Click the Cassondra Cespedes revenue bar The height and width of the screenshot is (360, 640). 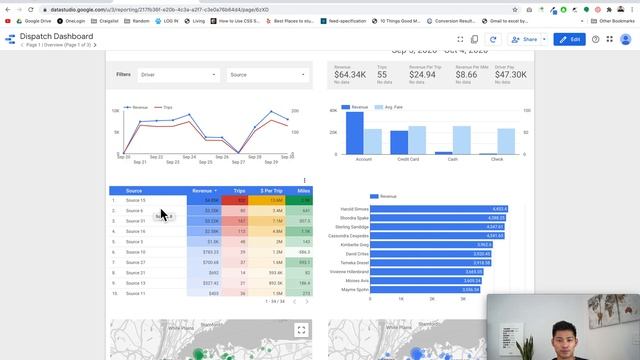[x=437, y=236]
